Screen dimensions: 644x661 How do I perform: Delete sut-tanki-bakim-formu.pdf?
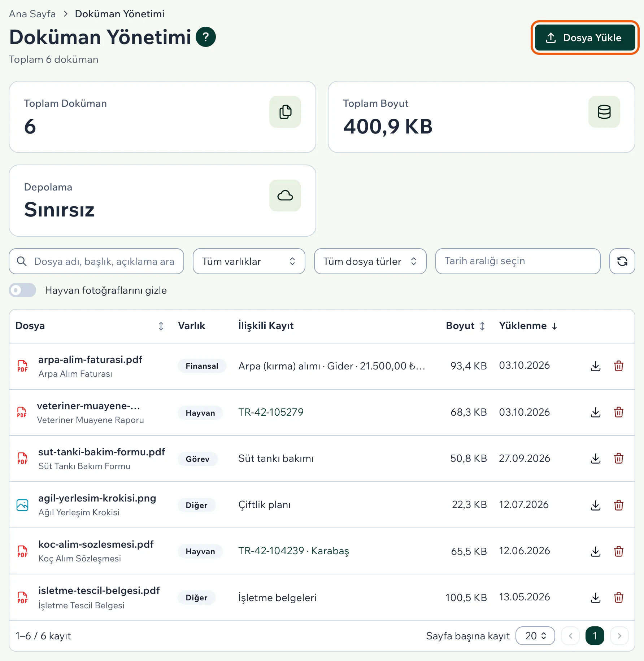(619, 459)
